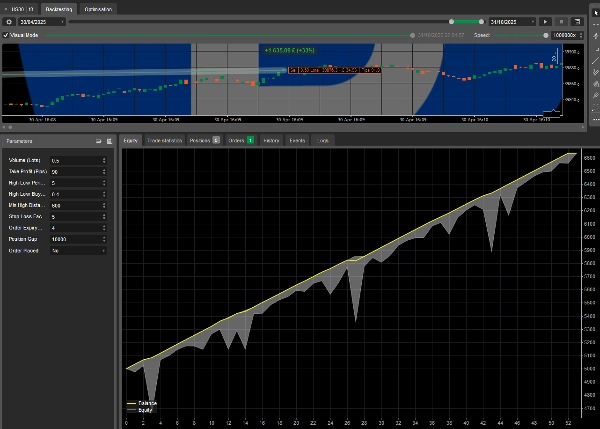
Task: Stop the backtest with the stop button
Action: [x=560, y=21]
